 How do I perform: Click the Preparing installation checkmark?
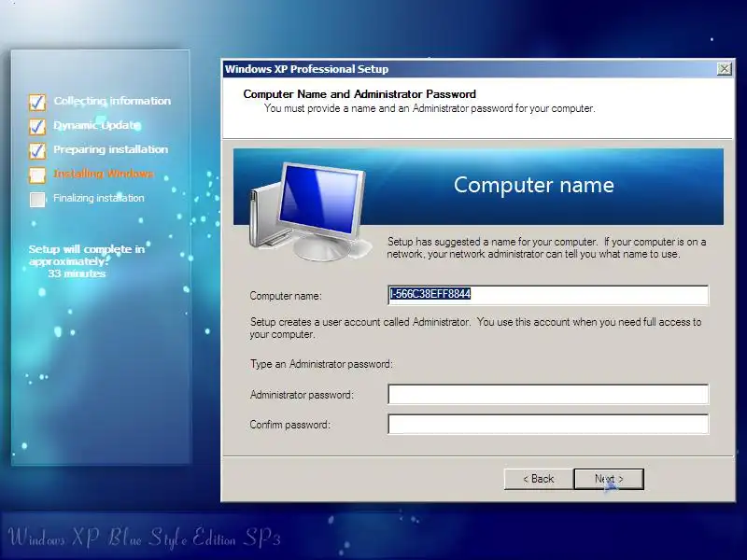click(37, 150)
